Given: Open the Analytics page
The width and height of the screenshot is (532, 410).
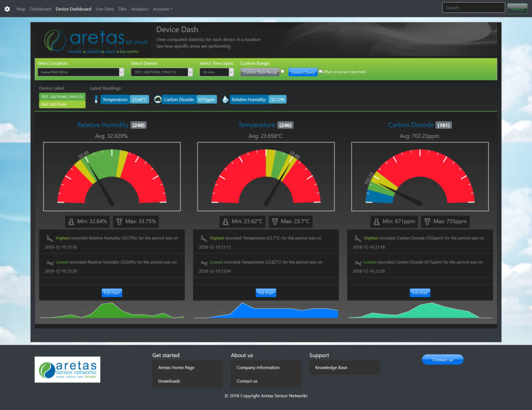Looking at the screenshot, I should (140, 9).
